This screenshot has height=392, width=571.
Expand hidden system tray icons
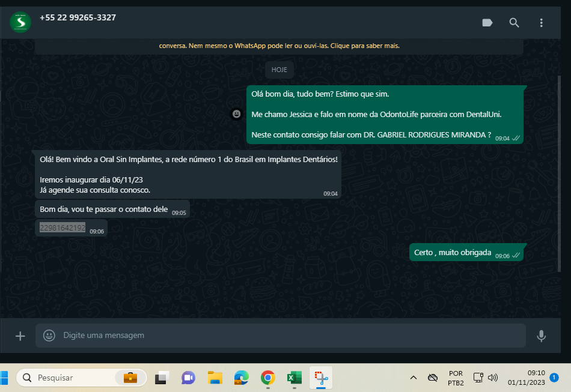click(414, 378)
